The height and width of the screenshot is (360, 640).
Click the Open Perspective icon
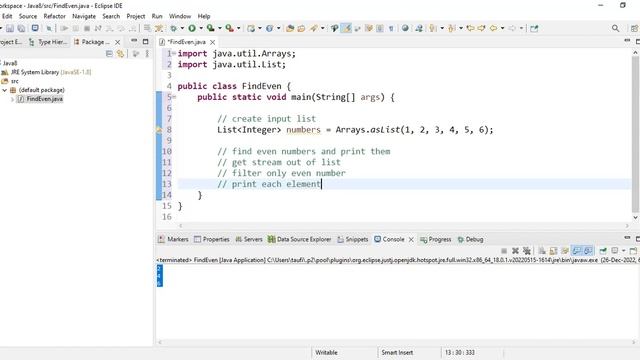click(634, 28)
